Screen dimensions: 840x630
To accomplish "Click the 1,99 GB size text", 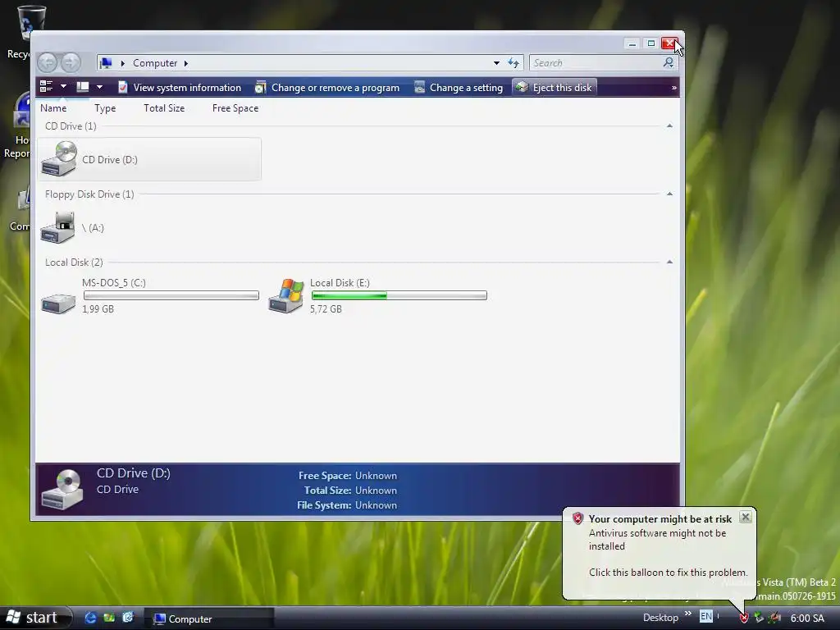I will click(x=98, y=309).
